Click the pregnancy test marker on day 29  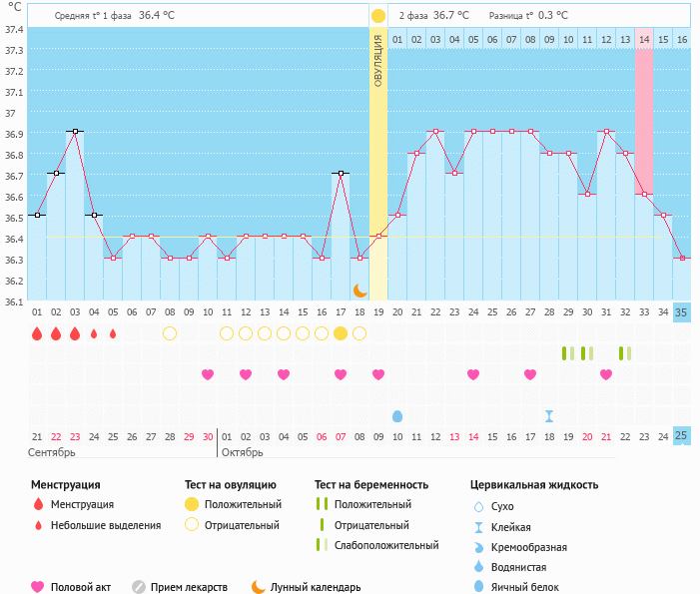(x=568, y=353)
